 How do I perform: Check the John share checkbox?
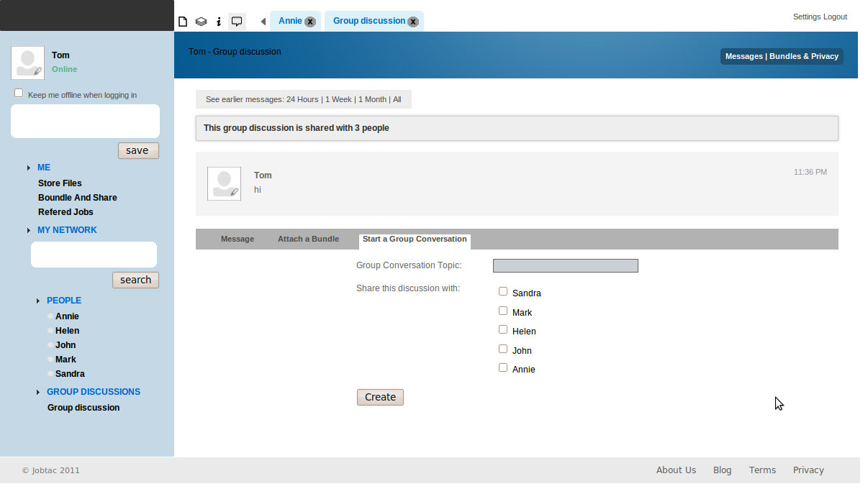pyautogui.click(x=503, y=349)
